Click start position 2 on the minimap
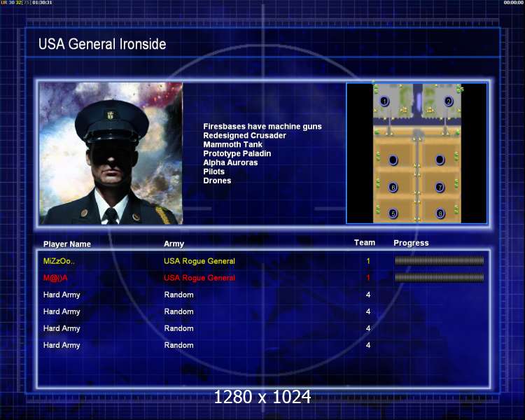 449,101
